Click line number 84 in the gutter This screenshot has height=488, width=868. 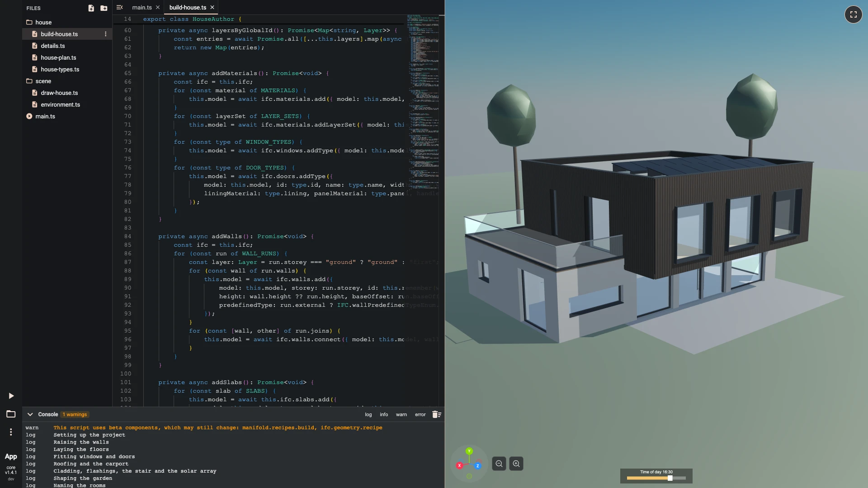coord(127,236)
